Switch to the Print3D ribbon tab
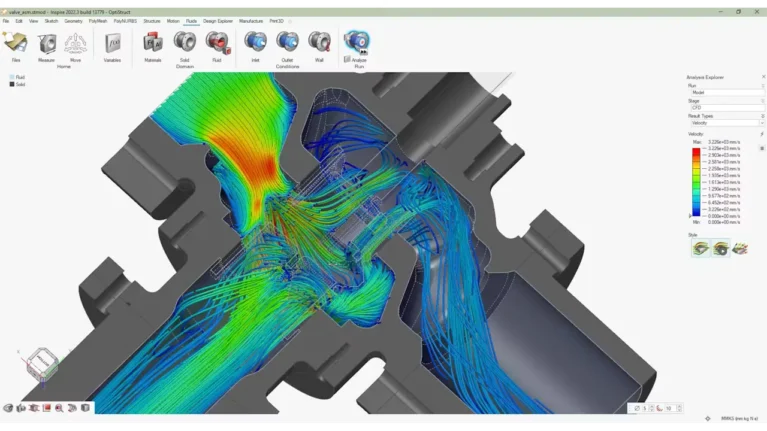Viewport: 767px width, 431px height. (276, 21)
